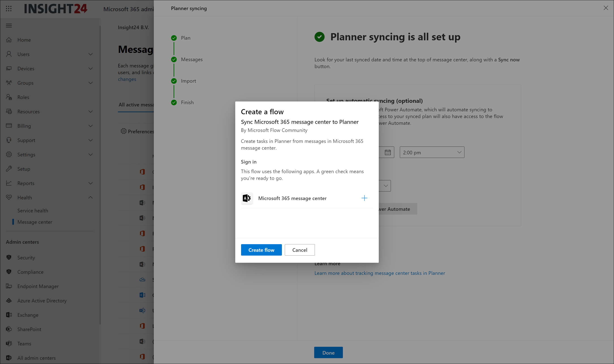Image resolution: width=614 pixels, height=364 pixels.
Task: Click the Groups icon in sidebar
Action: click(x=9, y=83)
